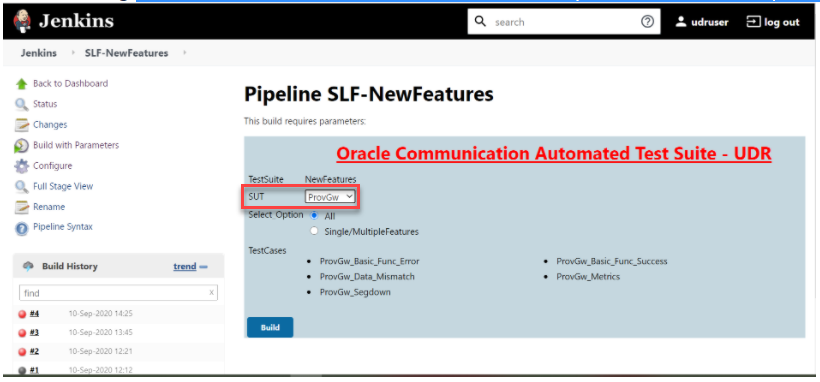Select the Single/MultipleFeatures radio option
Image resolution: width=820 pixels, height=382 pixels.
tap(314, 231)
